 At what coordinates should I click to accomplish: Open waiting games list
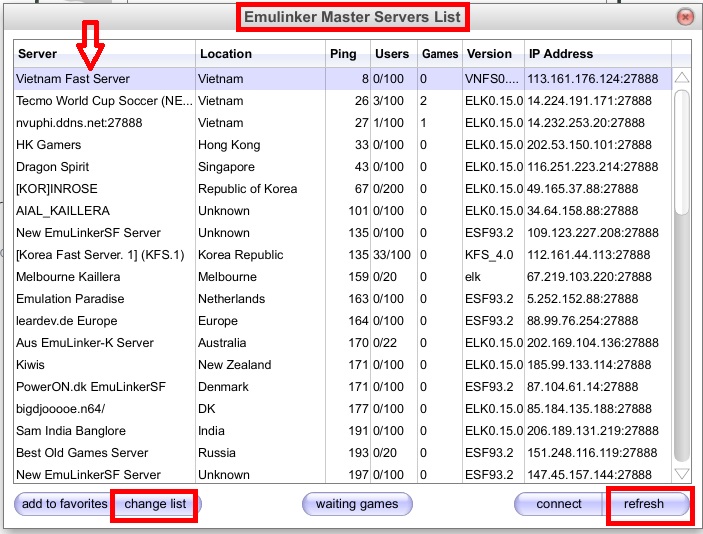[x=357, y=504]
